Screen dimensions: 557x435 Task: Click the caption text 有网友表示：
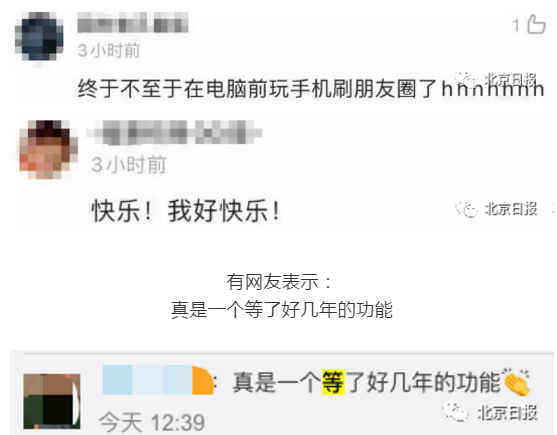[x=279, y=282]
